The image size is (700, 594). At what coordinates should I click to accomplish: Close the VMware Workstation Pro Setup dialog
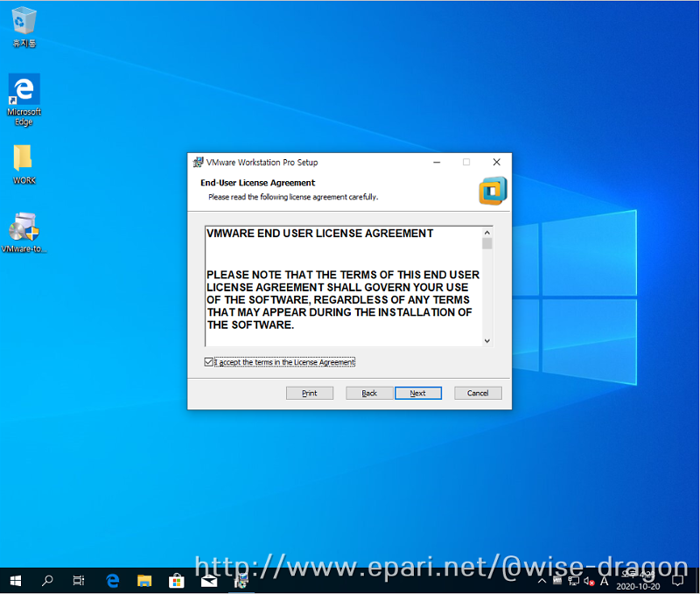pos(496,162)
